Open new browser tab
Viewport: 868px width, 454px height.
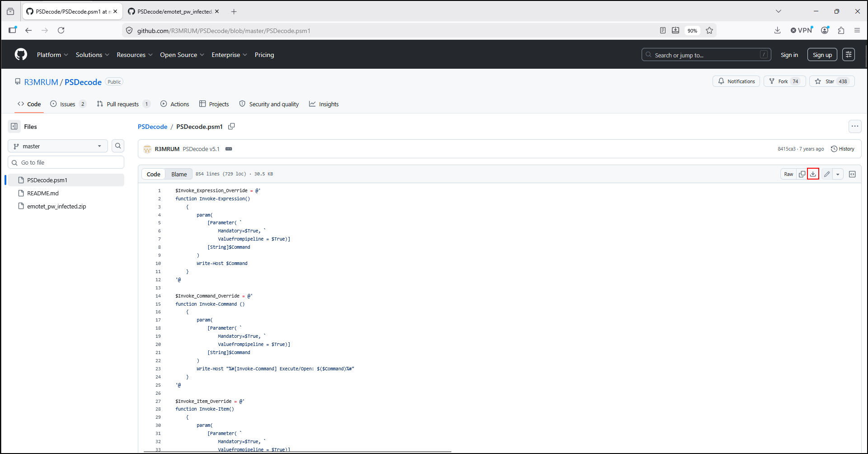234,12
